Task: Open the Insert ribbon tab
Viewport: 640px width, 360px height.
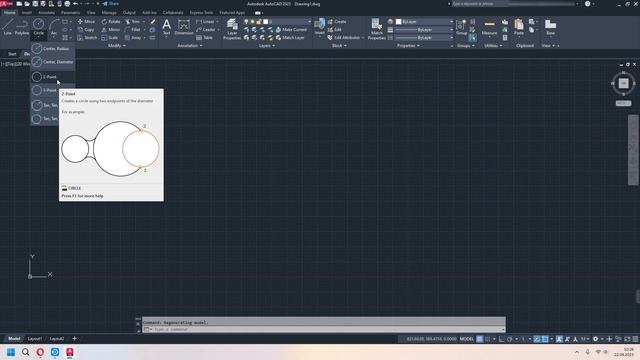Action: coord(27,13)
